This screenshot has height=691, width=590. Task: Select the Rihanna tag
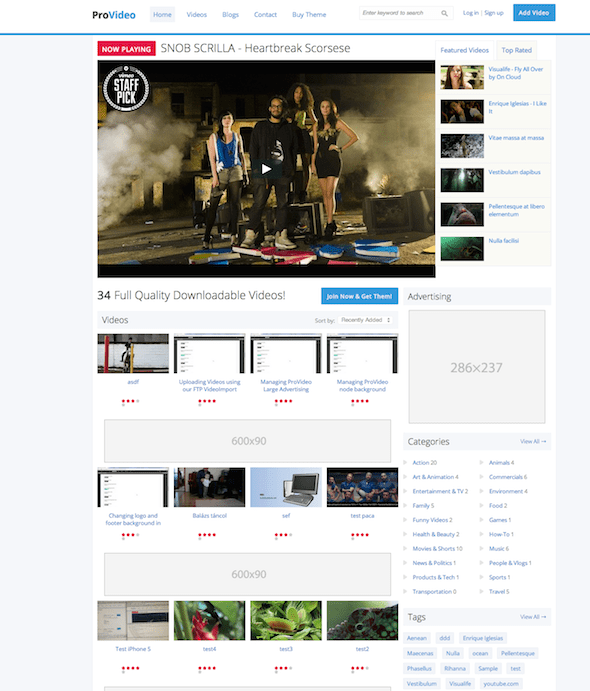pos(455,669)
